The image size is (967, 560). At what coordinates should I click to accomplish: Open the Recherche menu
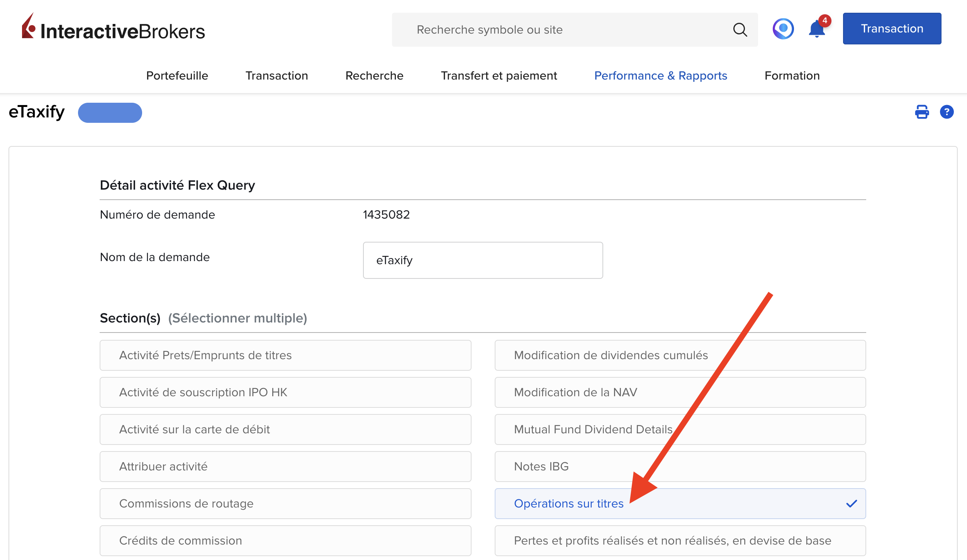(x=375, y=76)
